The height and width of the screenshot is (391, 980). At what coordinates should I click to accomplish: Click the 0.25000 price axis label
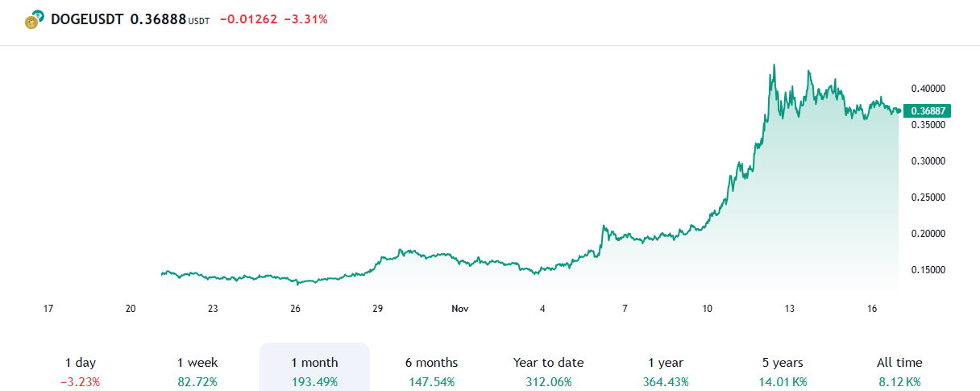tap(928, 198)
